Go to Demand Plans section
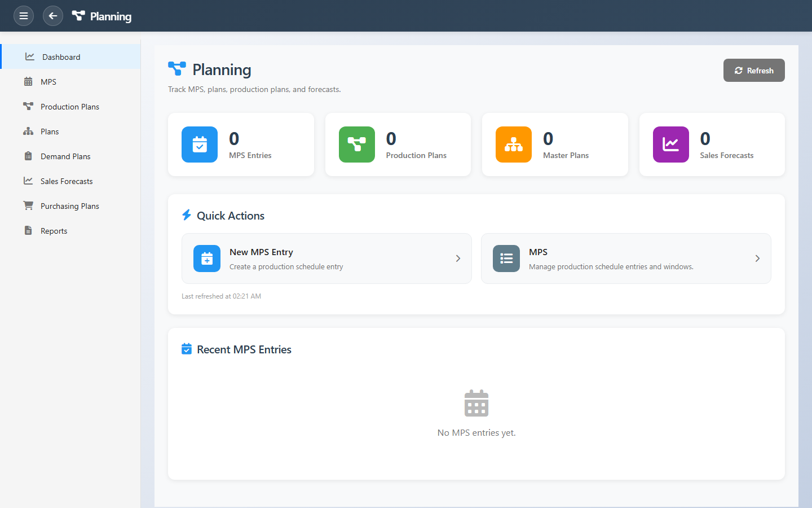 (65, 156)
